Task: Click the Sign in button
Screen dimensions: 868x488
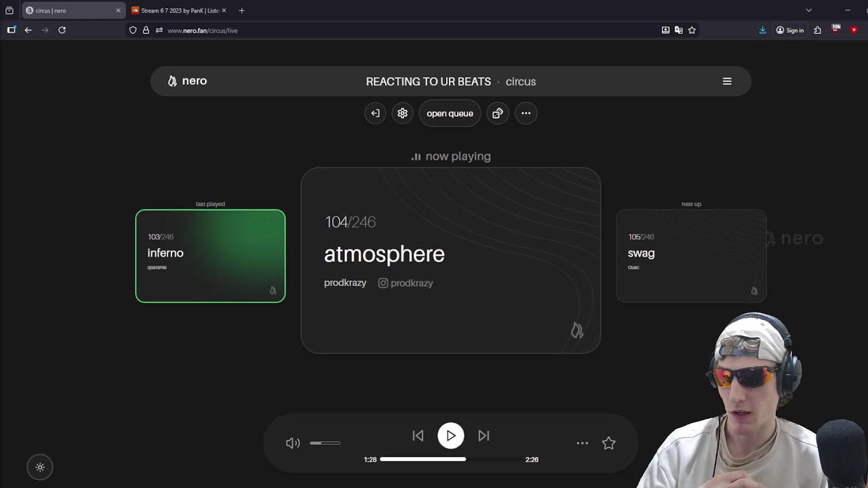Action: click(790, 30)
